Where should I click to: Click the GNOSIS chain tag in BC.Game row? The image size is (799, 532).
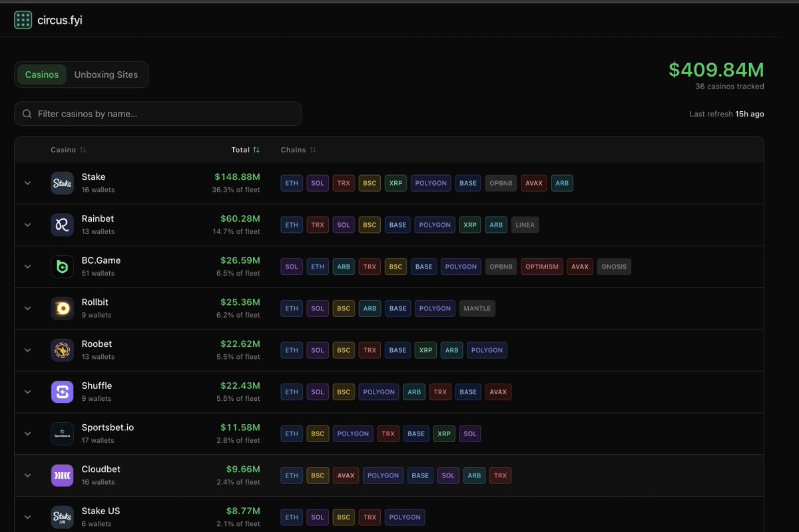click(x=614, y=266)
